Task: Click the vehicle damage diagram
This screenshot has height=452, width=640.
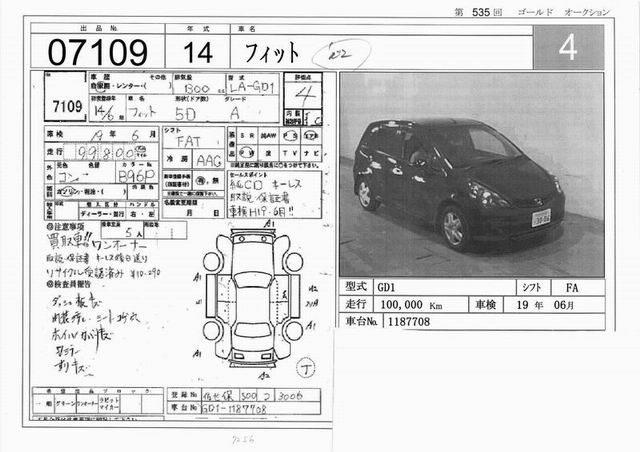Action: [x=253, y=299]
